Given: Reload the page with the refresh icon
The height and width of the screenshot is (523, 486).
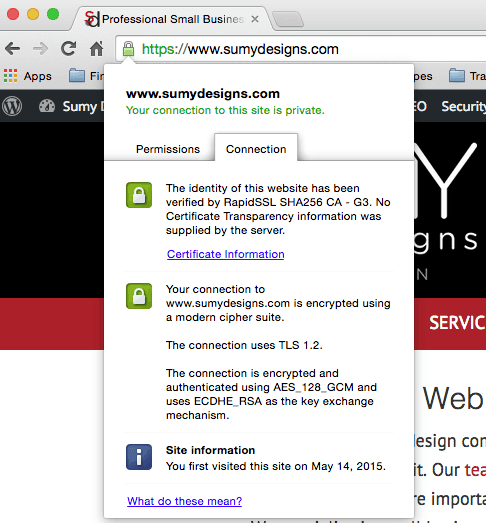Looking at the screenshot, I should [68, 49].
